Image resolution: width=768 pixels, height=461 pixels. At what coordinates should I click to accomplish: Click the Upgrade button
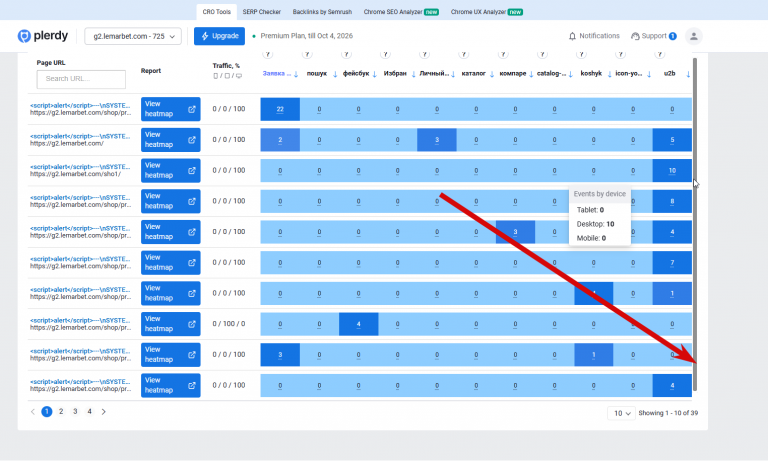click(x=219, y=36)
